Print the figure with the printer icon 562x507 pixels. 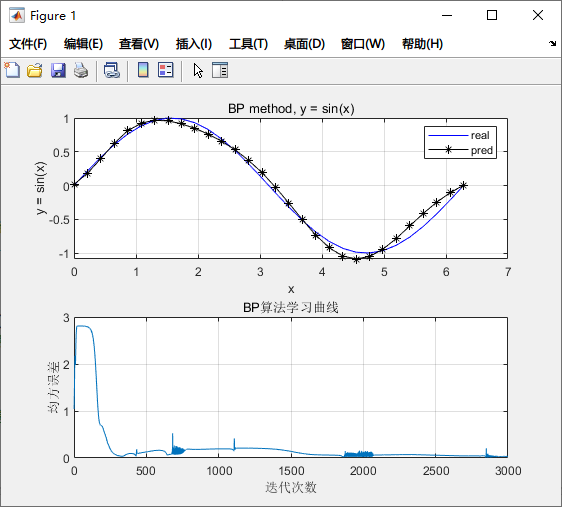[x=81, y=70]
